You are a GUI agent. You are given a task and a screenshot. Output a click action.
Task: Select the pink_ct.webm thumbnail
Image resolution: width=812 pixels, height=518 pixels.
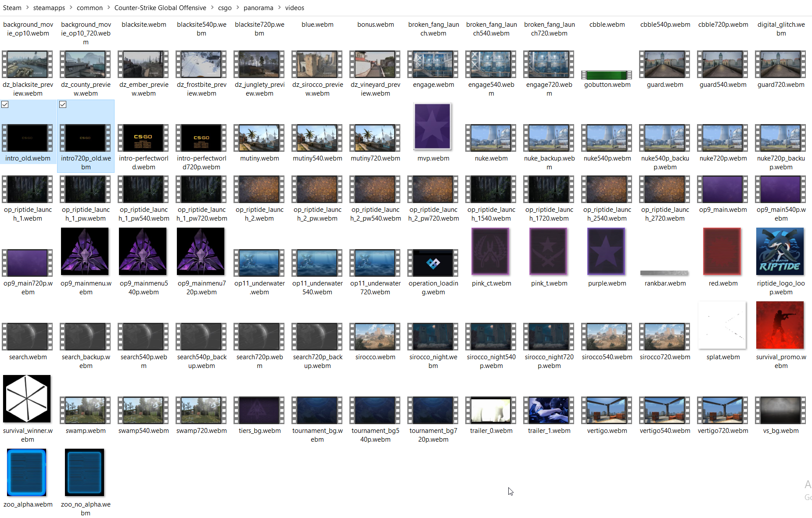(x=490, y=251)
